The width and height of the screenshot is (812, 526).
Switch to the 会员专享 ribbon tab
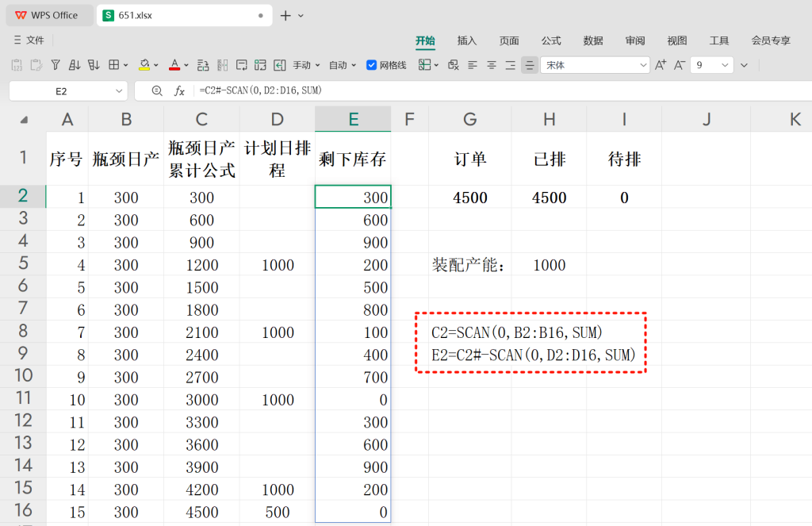tap(771, 40)
